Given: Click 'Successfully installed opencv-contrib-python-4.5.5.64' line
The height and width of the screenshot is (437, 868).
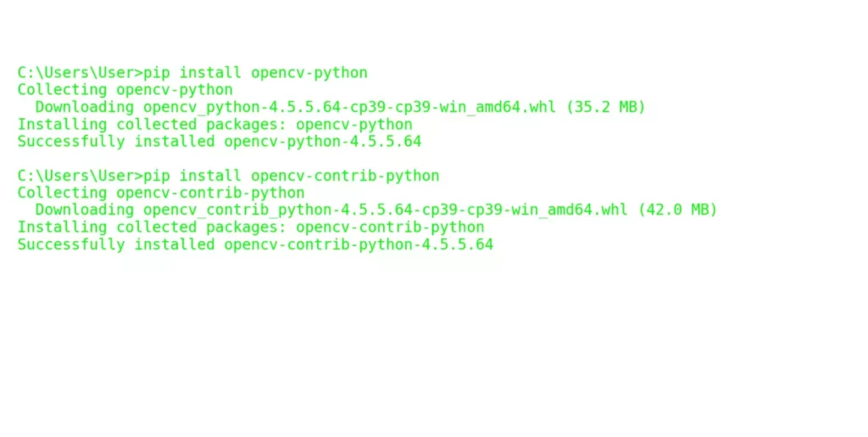Looking at the screenshot, I should 255,244.
